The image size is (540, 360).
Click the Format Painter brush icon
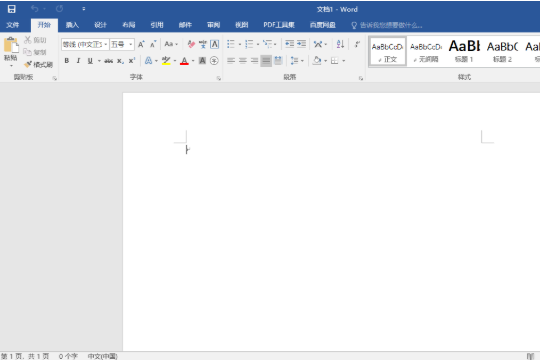click(x=28, y=64)
